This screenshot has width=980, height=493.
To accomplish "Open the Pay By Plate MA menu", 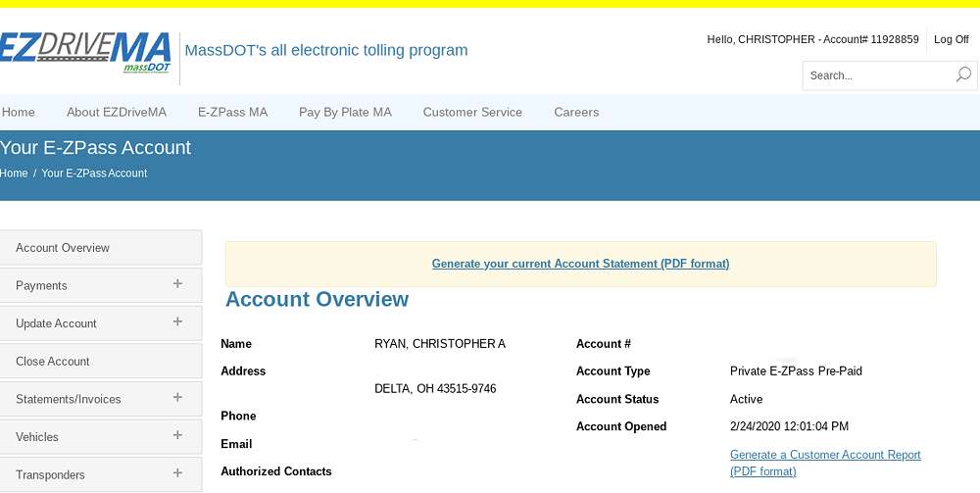I will 345,113.
